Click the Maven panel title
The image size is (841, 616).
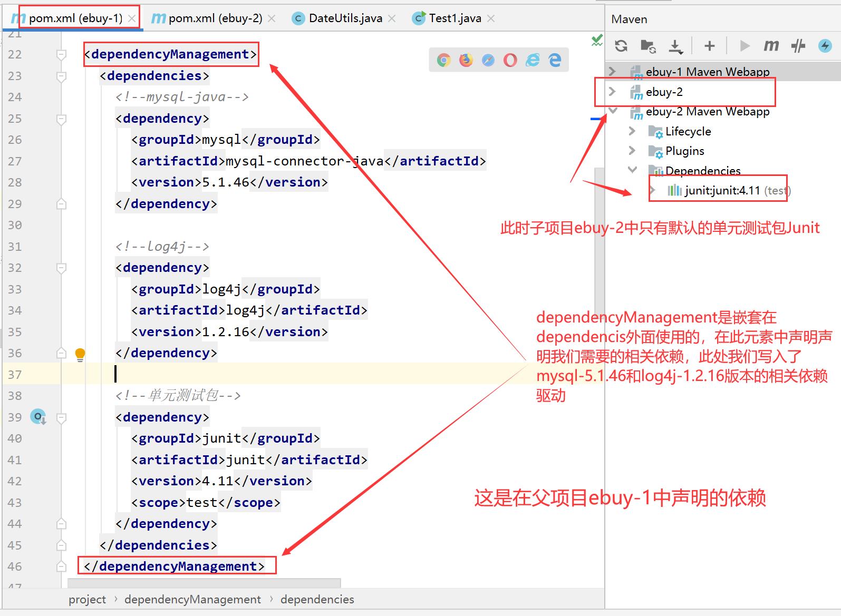[629, 19]
